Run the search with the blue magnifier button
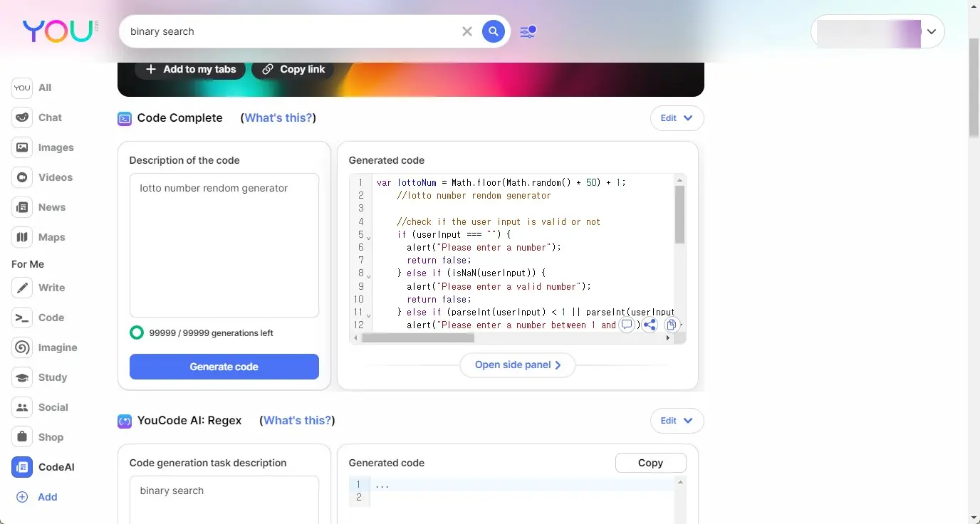 tap(494, 31)
